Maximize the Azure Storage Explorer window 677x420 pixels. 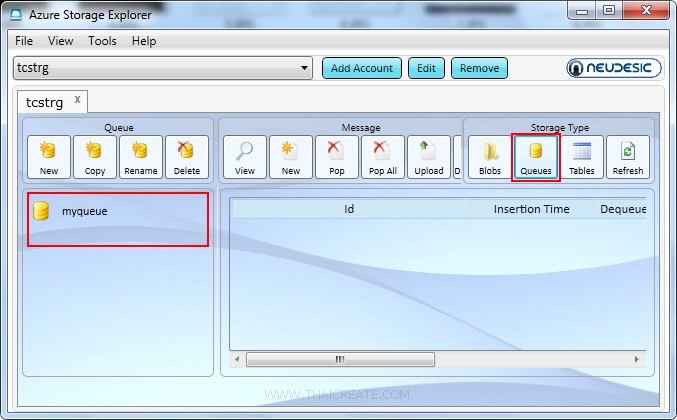coord(609,10)
